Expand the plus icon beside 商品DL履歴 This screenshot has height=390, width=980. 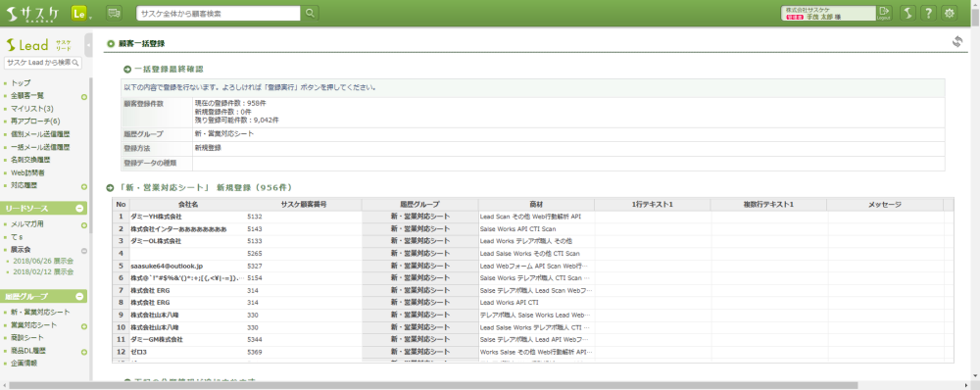83,352
